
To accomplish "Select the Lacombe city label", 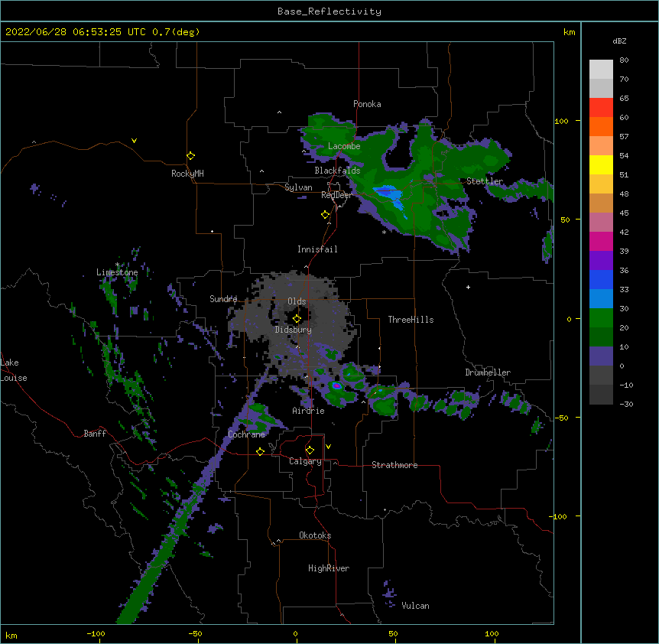I will [x=344, y=146].
